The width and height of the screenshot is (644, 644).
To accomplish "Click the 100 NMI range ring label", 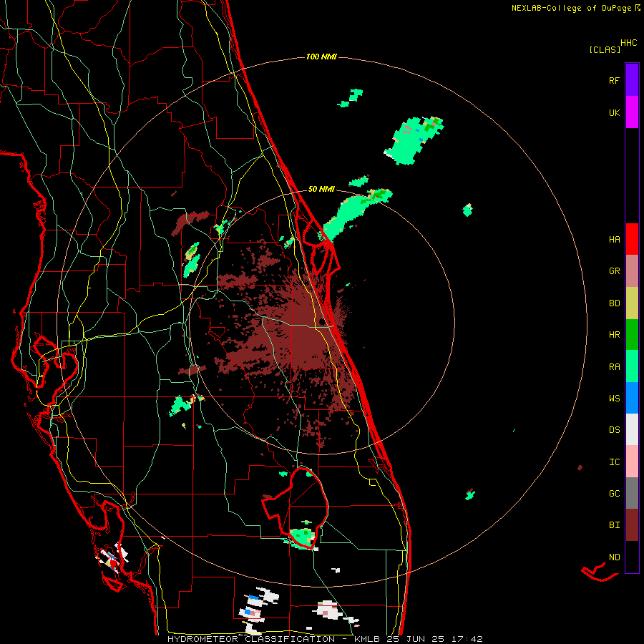I will tap(321, 57).
